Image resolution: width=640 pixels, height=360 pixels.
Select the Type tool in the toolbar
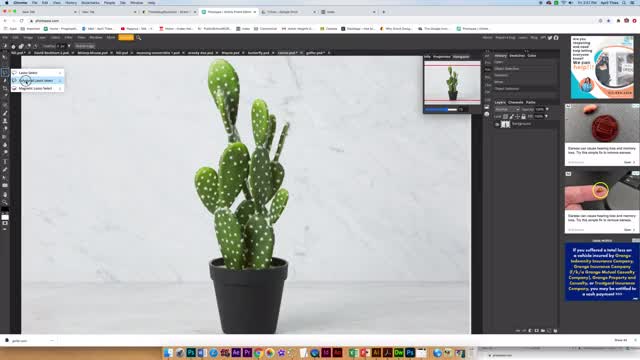click(5, 161)
